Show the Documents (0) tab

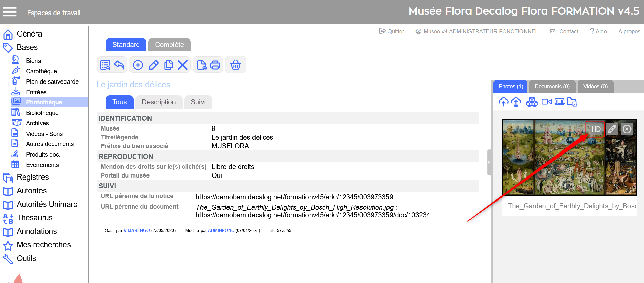click(x=552, y=86)
